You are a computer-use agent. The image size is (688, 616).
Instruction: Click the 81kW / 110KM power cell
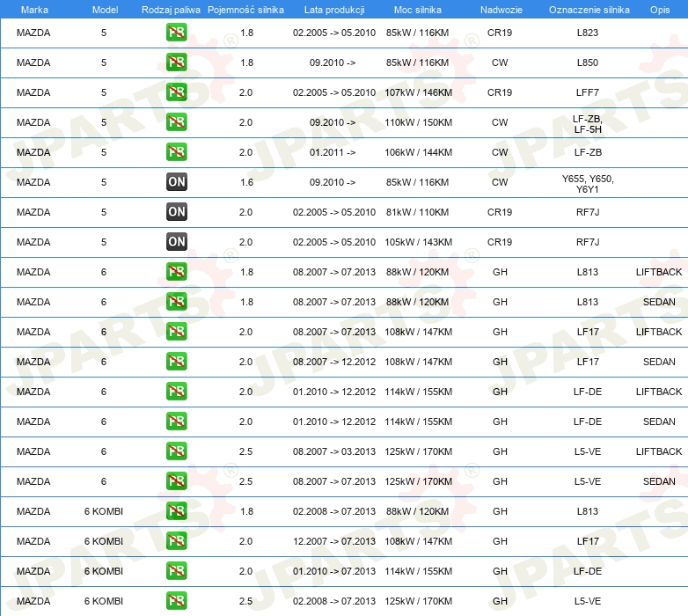point(417,212)
